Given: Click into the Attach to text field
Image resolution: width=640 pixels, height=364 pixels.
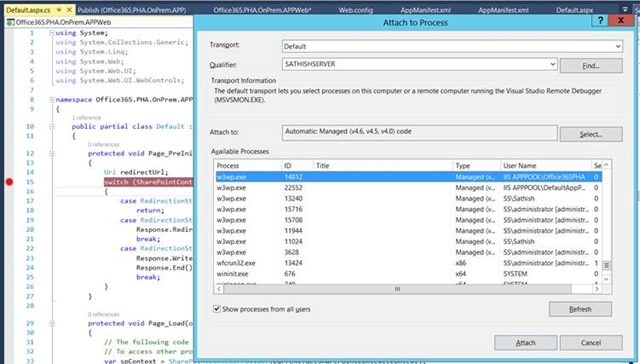Looking at the screenshot, I should point(420,133).
